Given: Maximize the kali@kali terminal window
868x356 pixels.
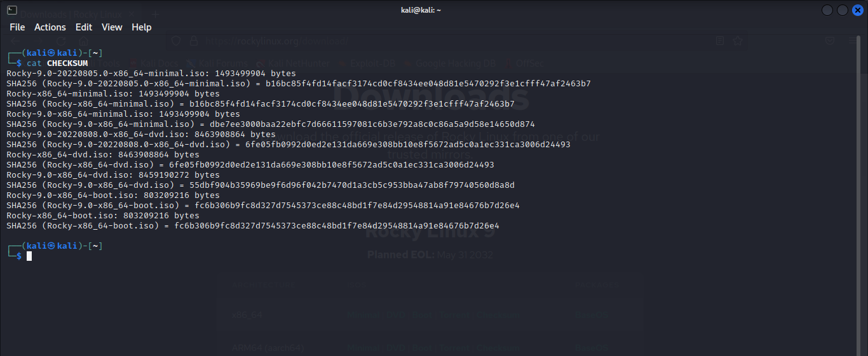Looking at the screenshot, I should point(842,10).
